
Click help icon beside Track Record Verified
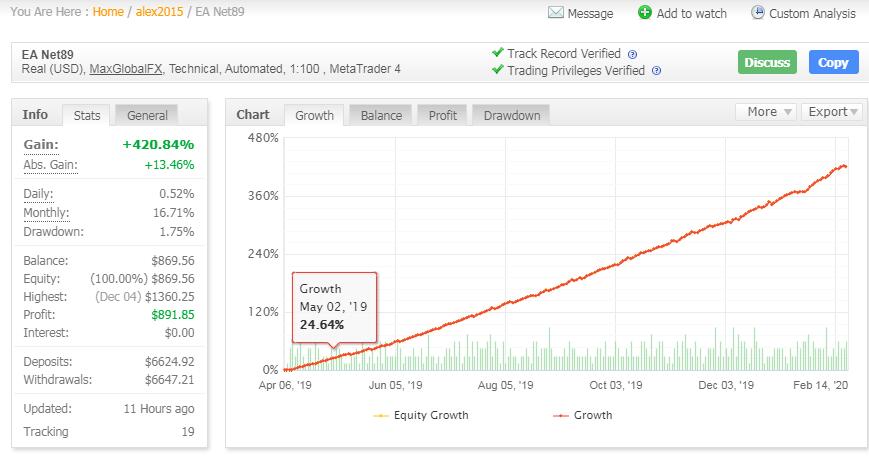[x=632, y=54]
